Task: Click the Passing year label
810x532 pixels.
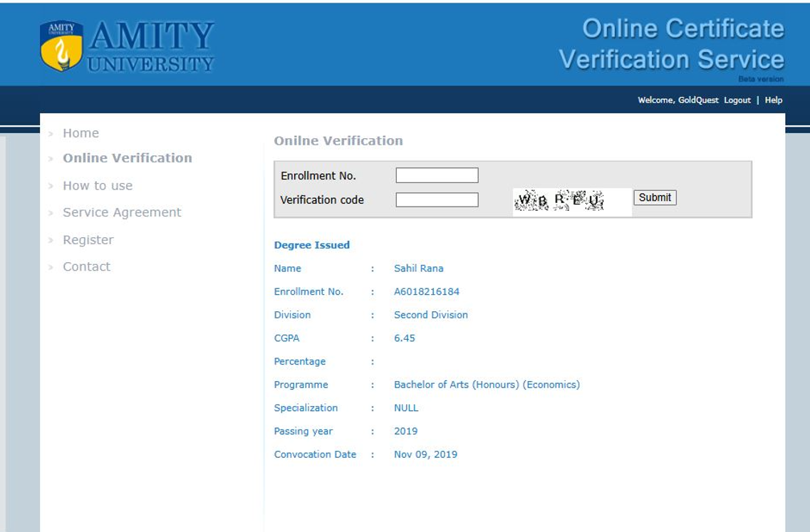Action: click(303, 432)
